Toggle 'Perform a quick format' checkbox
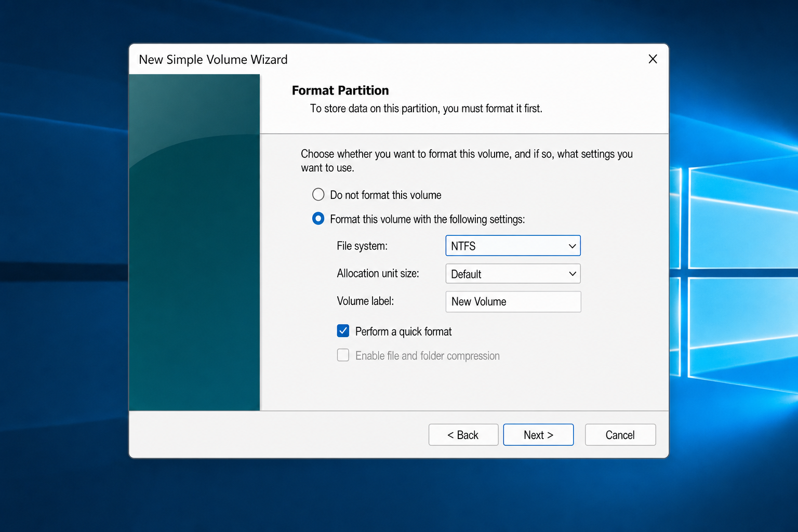This screenshot has width=798, height=532. tap(343, 331)
